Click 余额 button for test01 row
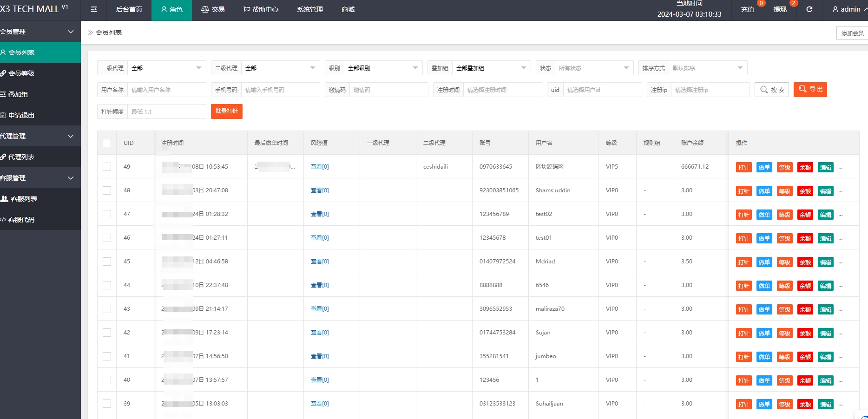Screen dimensions: 868x419 [805, 238]
